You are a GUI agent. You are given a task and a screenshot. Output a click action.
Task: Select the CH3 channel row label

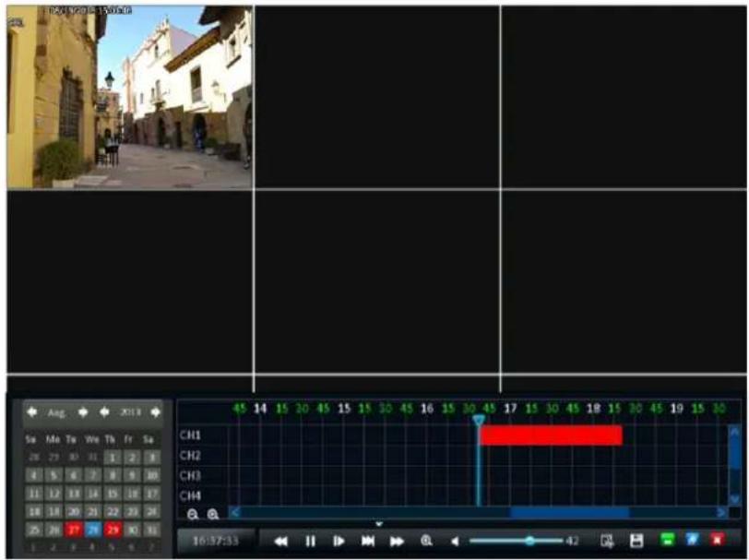[190, 475]
